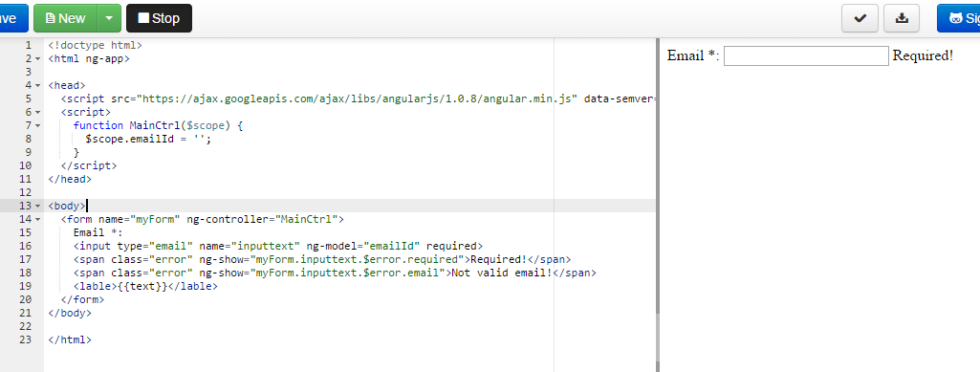This screenshot has height=372, width=980.
Task: Click the "Email *:" label in preview
Action: click(x=693, y=55)
